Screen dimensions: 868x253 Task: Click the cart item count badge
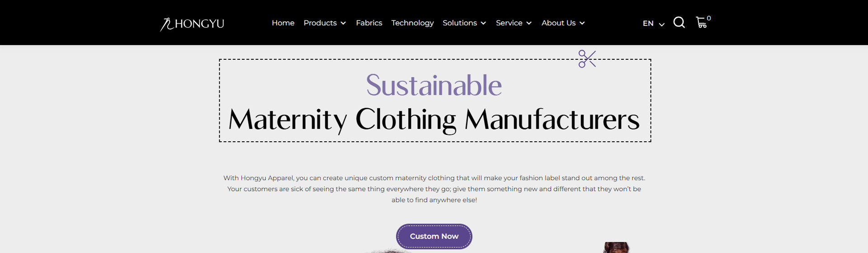[x=709, y=18]
